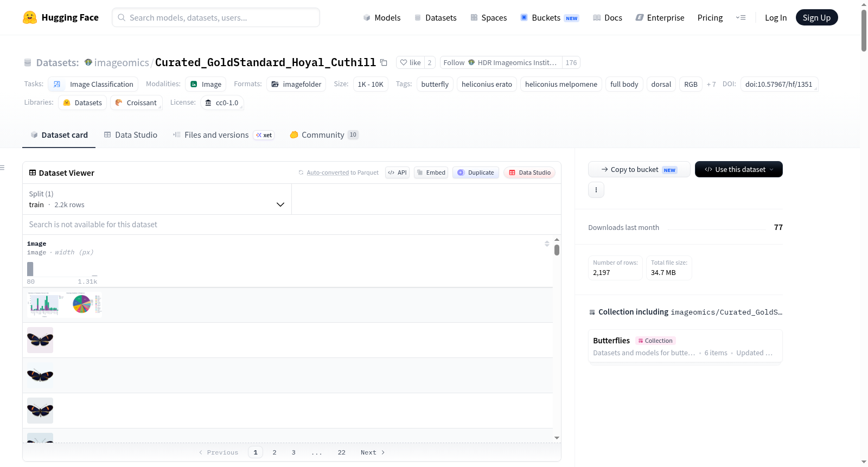The image size is (868, 467).
Task: Open the imageomics organization link
Action: [122, 62]
